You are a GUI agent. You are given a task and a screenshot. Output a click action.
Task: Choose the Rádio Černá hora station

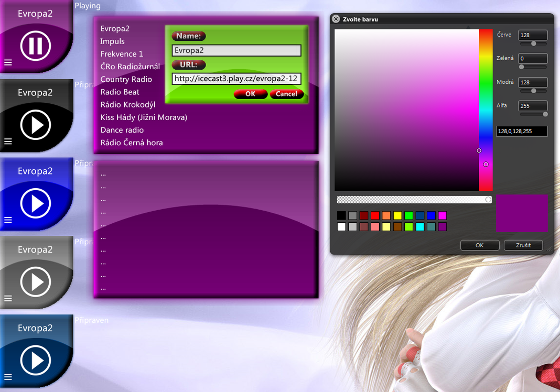click(x=132, y=143)
